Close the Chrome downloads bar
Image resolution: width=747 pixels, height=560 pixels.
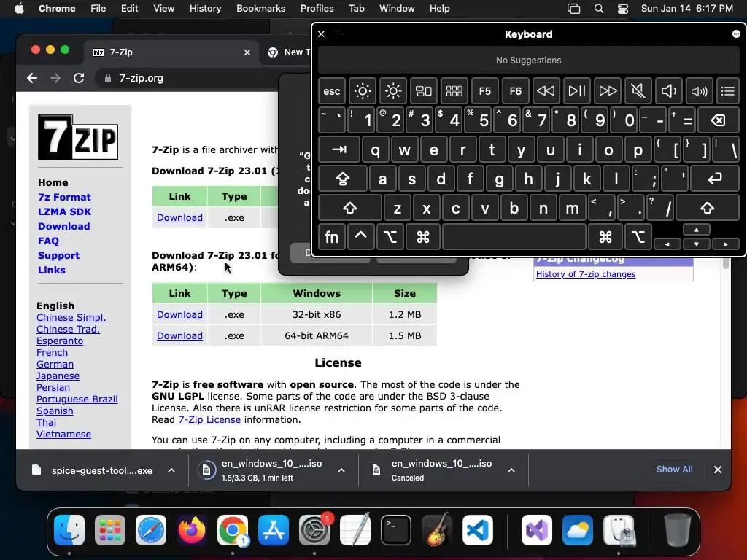718,470
